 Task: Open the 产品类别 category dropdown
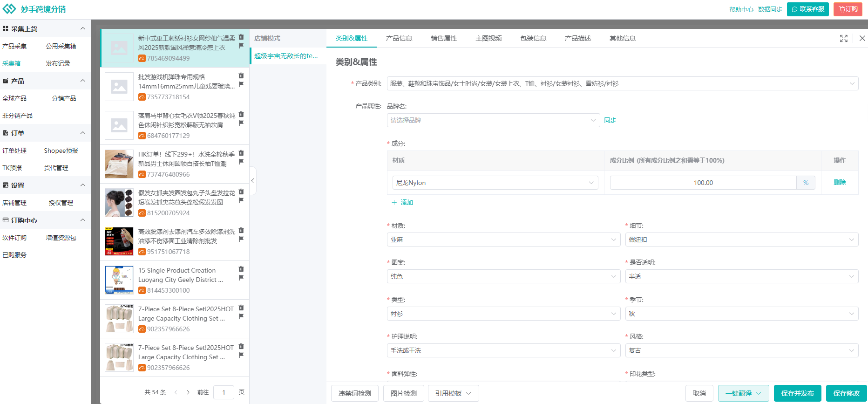(622, 83)
